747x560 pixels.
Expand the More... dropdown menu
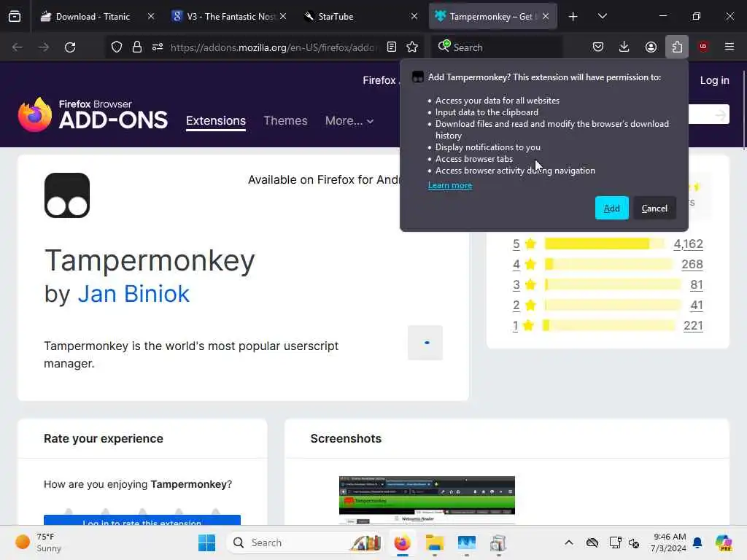pos(349,121)
